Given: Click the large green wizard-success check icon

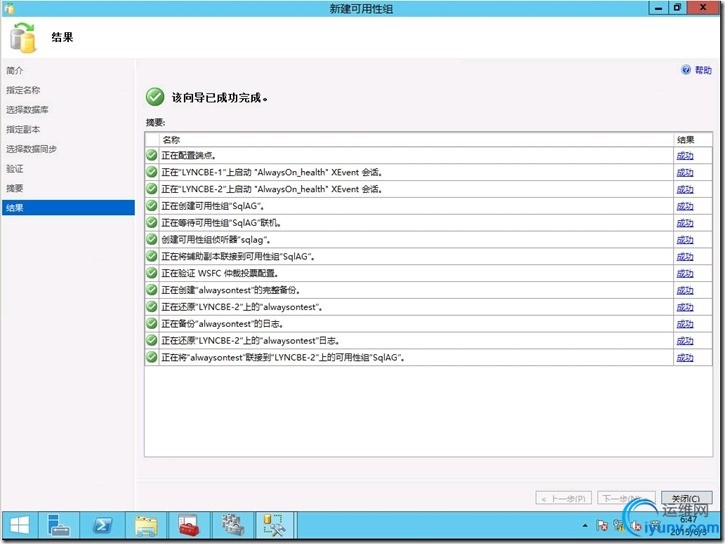Looking at the screenshot, I should tap(155, 97).
